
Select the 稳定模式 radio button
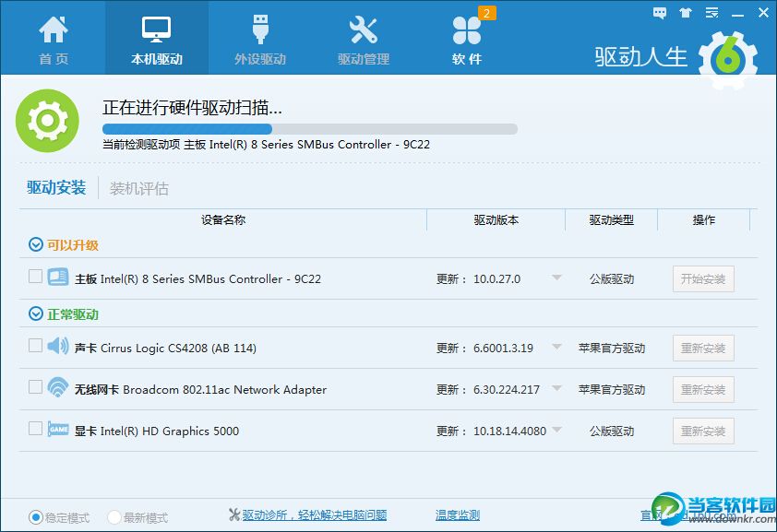click(36, 517)
